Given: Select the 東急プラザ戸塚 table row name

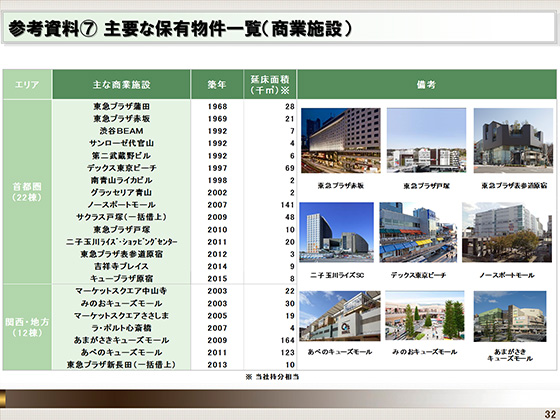Looking at the screenshot, I should click(121, 230).
